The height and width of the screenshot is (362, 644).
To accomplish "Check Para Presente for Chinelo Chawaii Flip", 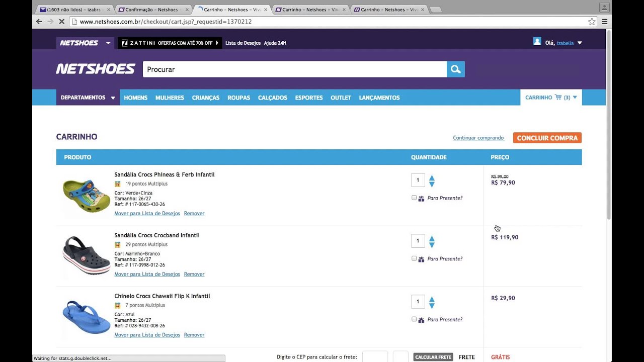I will (414, 319).
